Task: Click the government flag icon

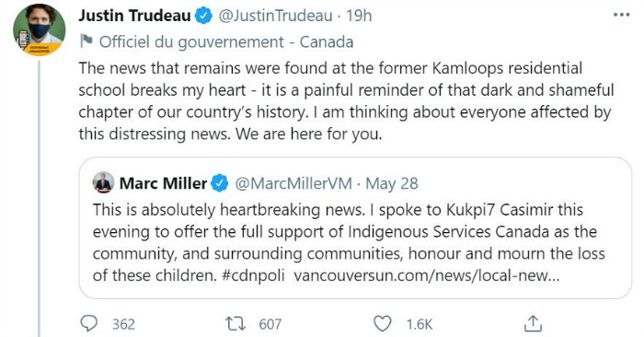Action: click(86, 41)
